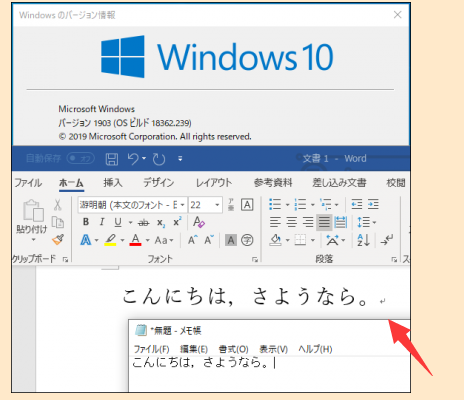The image size is (464, 400).
Task: Click the Decrease Indent icon
Action: point(357,204)
